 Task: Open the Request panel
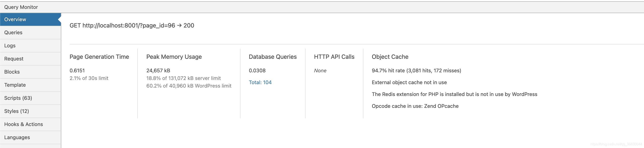[30, 59]
